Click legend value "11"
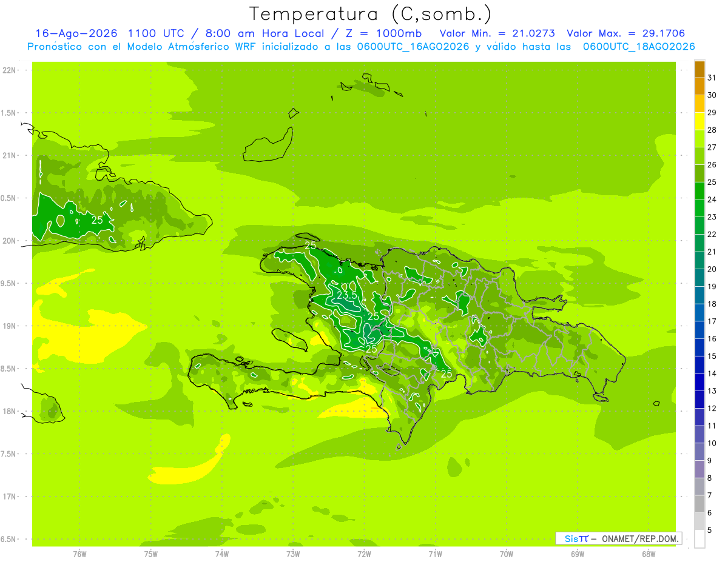The image size is (728, 562). click(x=712, y=426)
